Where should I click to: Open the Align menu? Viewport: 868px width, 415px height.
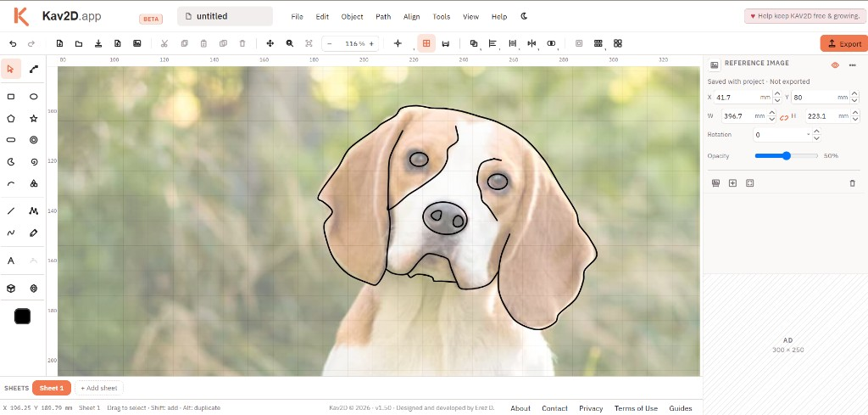click(x=411, y=17)
